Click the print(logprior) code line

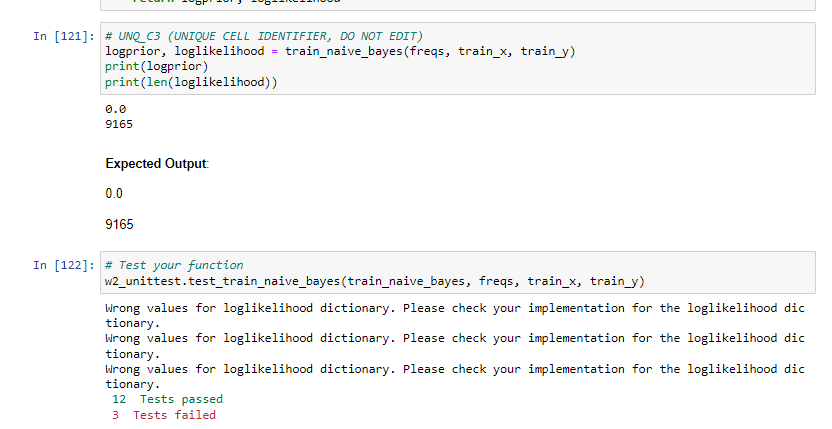[156, 66]
